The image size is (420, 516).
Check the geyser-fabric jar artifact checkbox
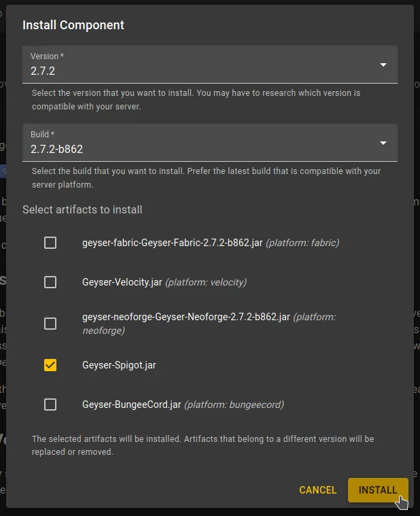[x=50, y=243]
